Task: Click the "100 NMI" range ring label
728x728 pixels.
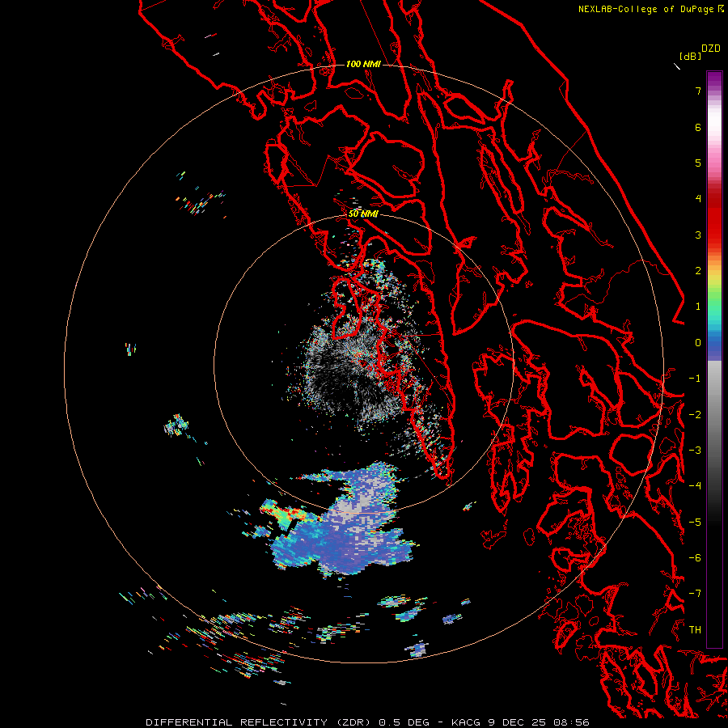Action: (363, 64)
